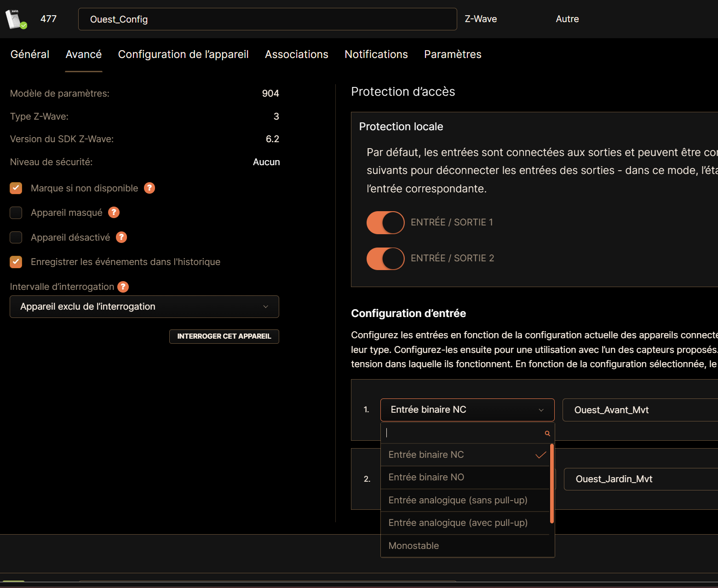Select Monostable option

pyautogui.click(x=465, y=546)
